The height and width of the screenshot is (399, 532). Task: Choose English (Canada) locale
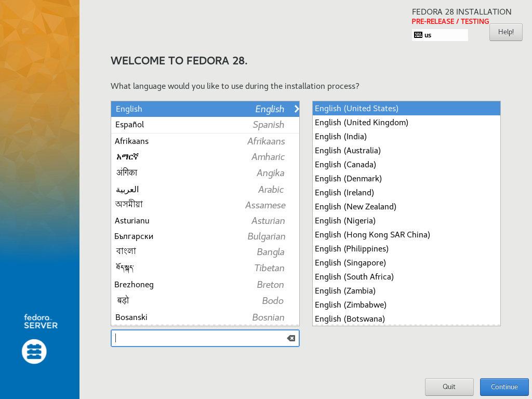406,165
